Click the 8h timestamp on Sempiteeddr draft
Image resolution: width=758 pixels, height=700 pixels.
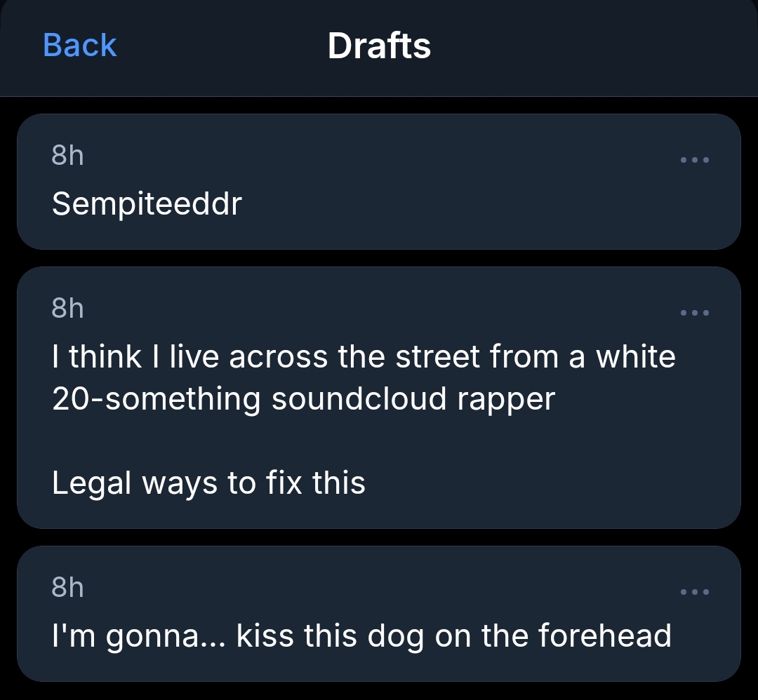click(67, 155)
